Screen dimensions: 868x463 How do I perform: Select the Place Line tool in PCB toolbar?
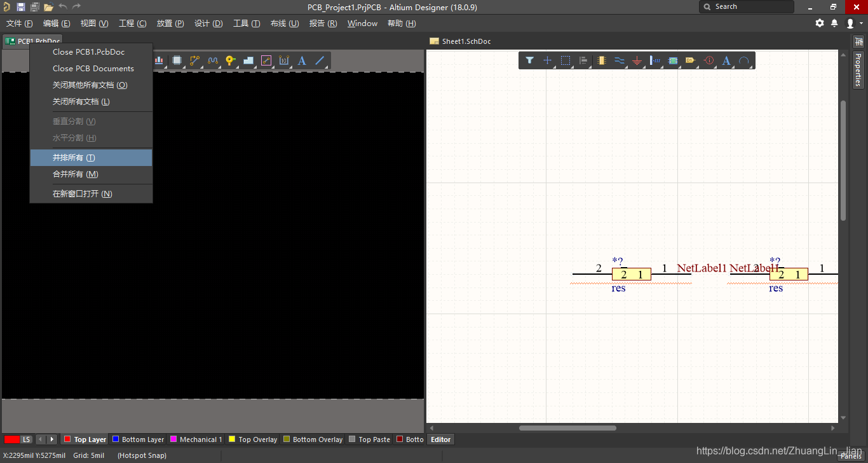[x=320, y=60]
